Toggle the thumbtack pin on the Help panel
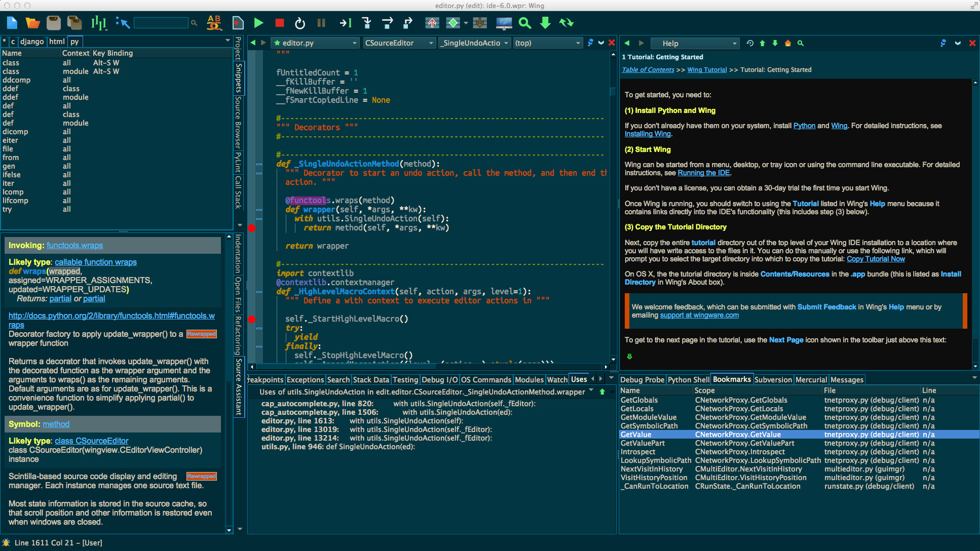 943,43
